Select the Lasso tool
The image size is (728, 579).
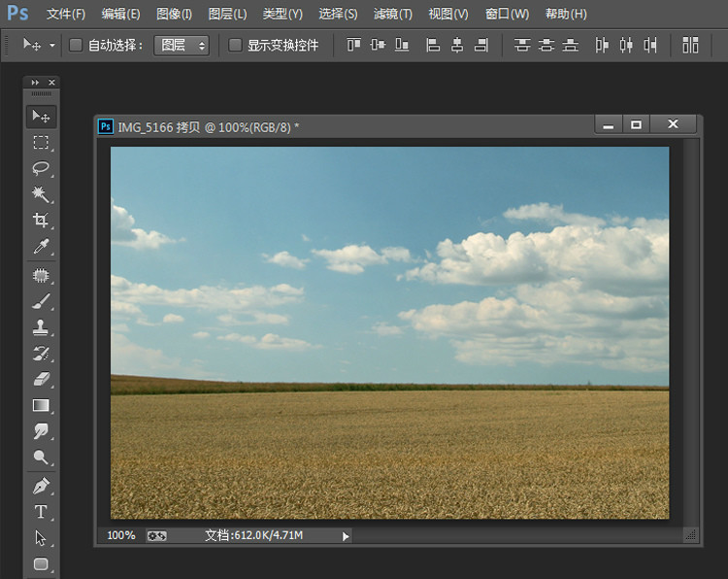(x=41, y=168)
